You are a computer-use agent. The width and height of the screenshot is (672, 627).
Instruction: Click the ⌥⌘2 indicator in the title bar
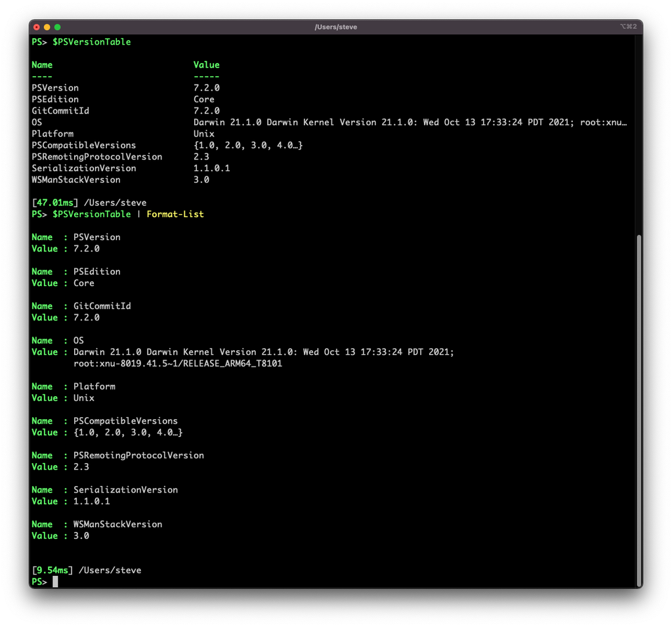click(629, 27)
